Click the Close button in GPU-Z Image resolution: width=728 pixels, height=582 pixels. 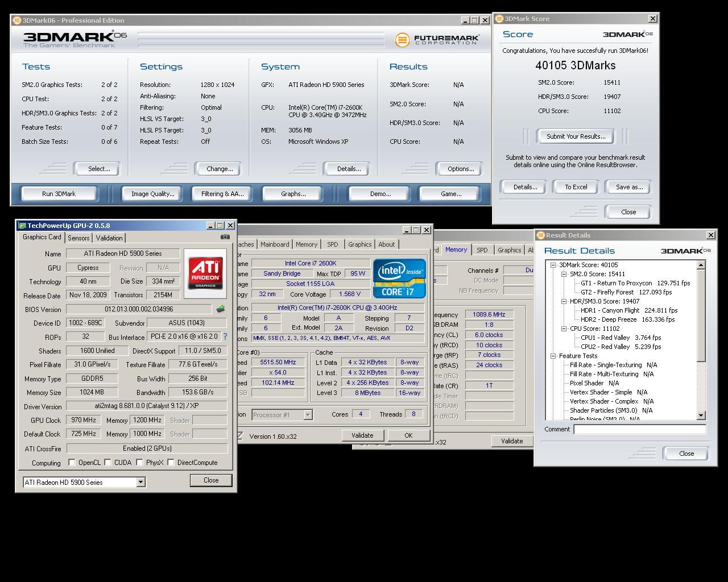[x=211, y=480]
